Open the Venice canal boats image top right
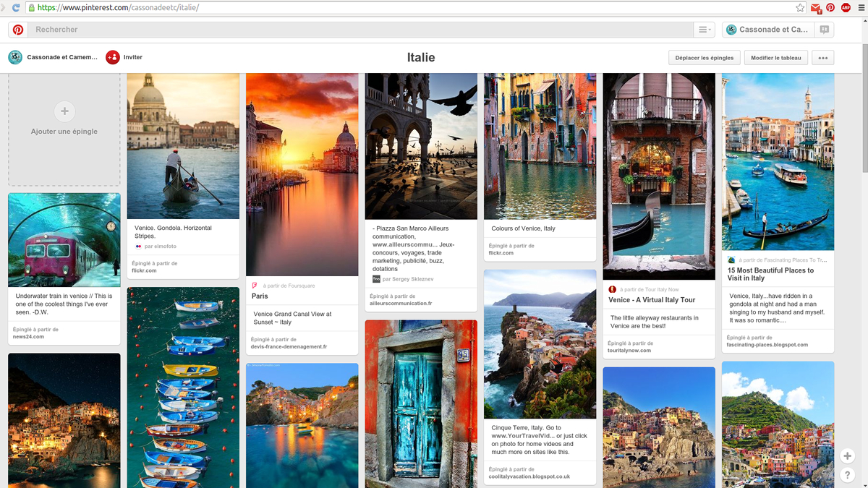Screen dimensions: 868x488 pyautogui.click(x=778, y=162)
